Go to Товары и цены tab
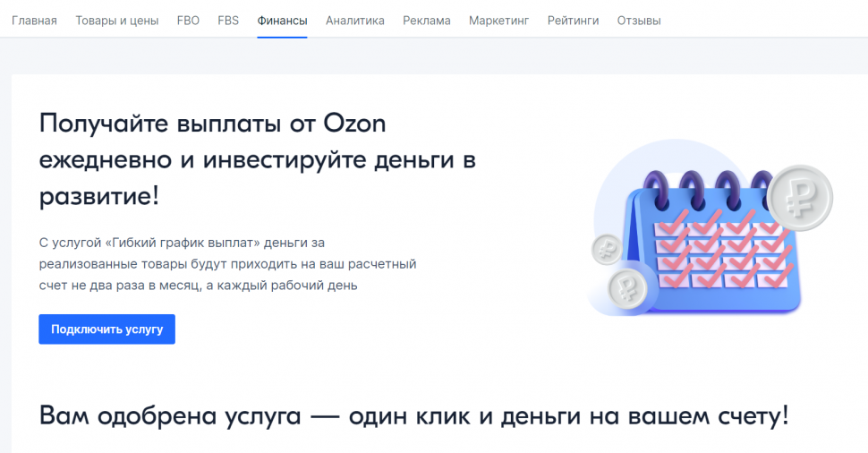This screenshot has width=868, height=453. [117, 21]
